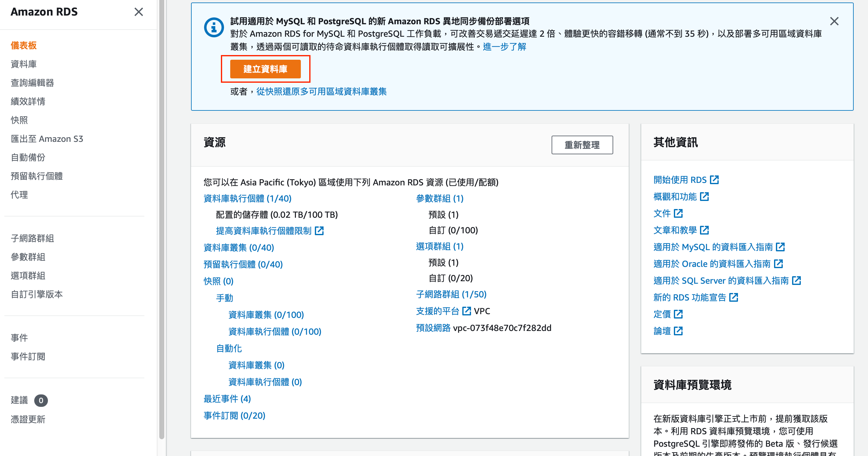The width and height of the screenshot is (868, 456).
Task: Dismiss the multi-AZ deployment banner
Action: (834, 21)
